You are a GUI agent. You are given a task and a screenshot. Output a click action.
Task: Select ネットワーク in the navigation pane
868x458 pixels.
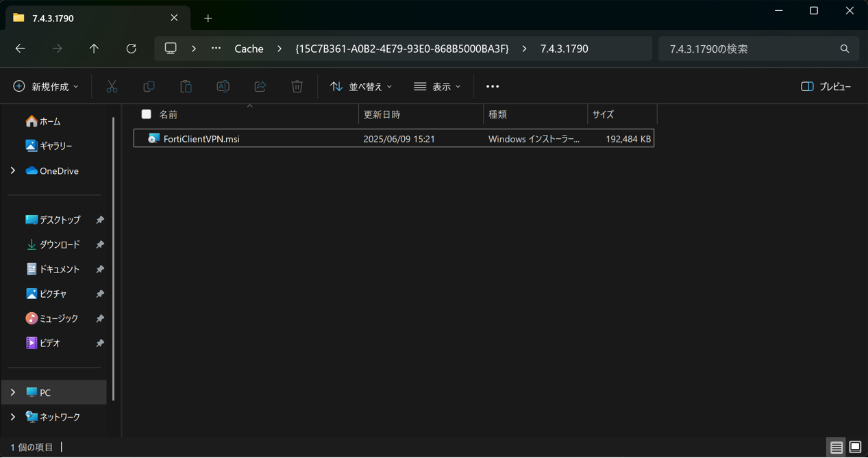[53, 417]
